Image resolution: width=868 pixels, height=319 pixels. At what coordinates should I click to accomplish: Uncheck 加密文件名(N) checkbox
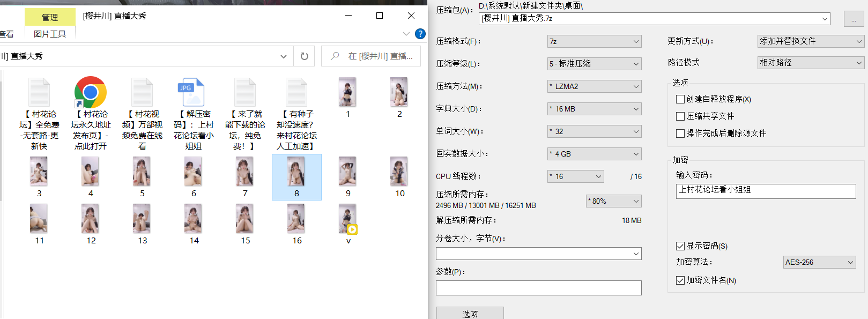coord(680,280)
